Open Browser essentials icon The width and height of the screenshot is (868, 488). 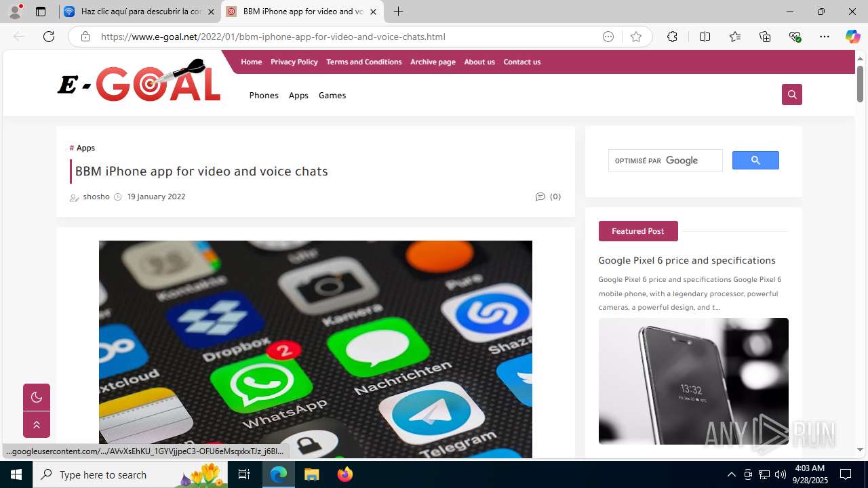tap(795, 37)
